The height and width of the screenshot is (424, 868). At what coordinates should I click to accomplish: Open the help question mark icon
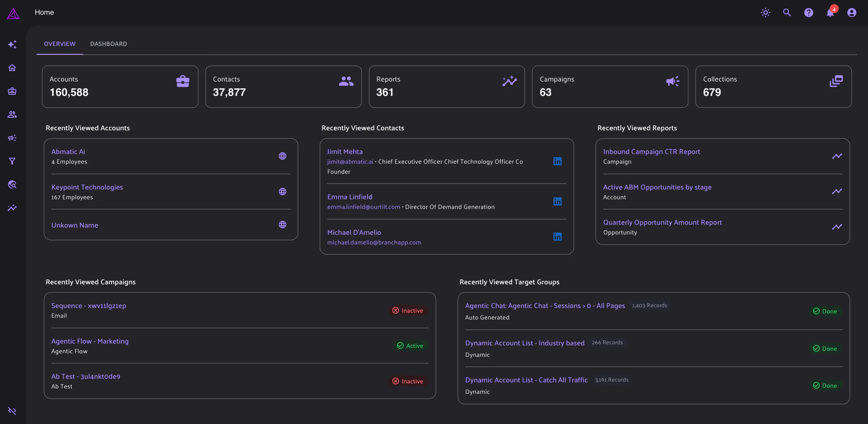(809, 13)
